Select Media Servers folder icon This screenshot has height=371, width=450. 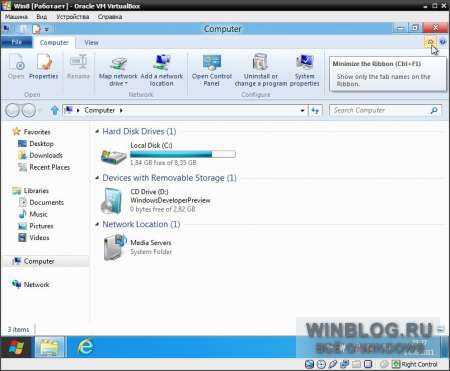tap(115, 247)
